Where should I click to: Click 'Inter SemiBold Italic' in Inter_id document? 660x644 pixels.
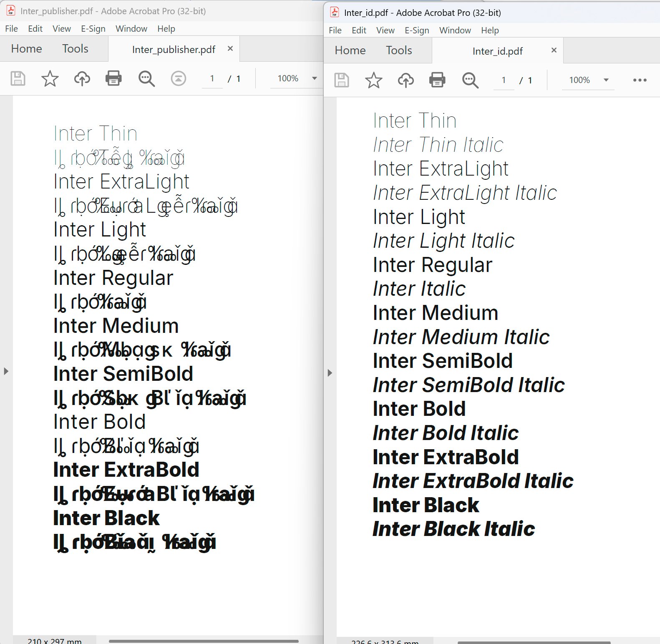point(469,385)
